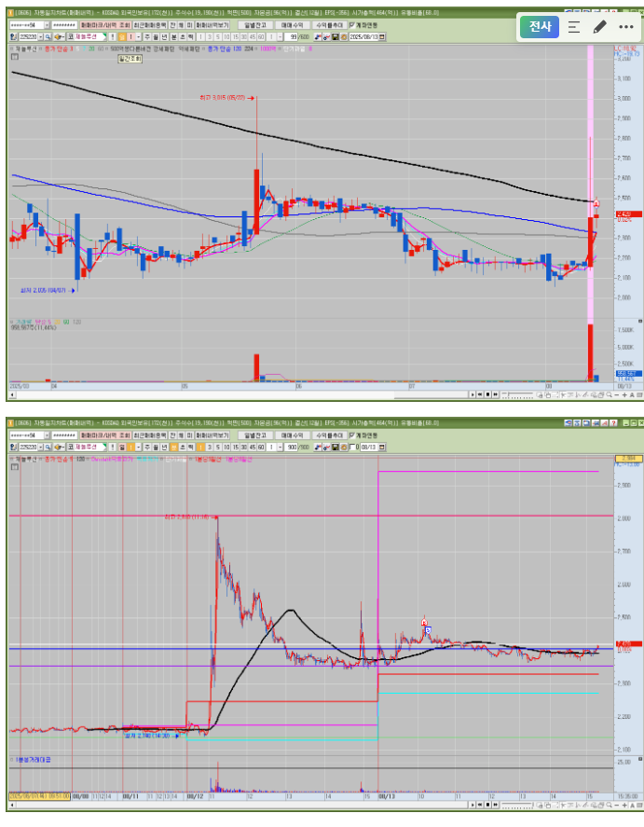Click red question mark help icon in minute chart title bar

click(613, 423)
